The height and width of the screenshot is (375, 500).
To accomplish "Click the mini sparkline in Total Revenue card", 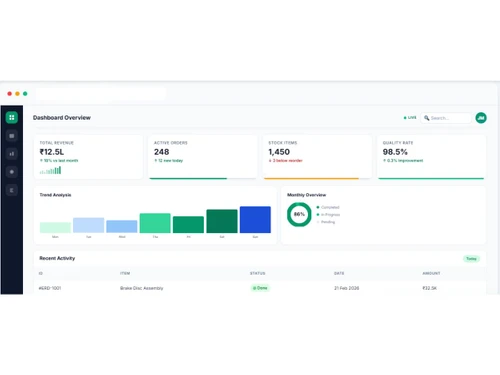I will click(x=50, y=170).
